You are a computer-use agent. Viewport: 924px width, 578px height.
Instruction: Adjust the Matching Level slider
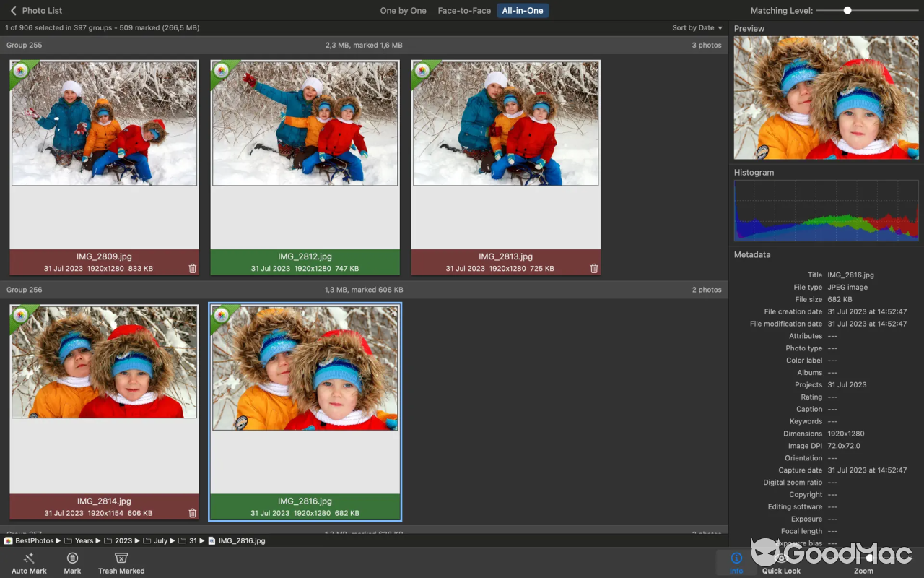point(847,11)
